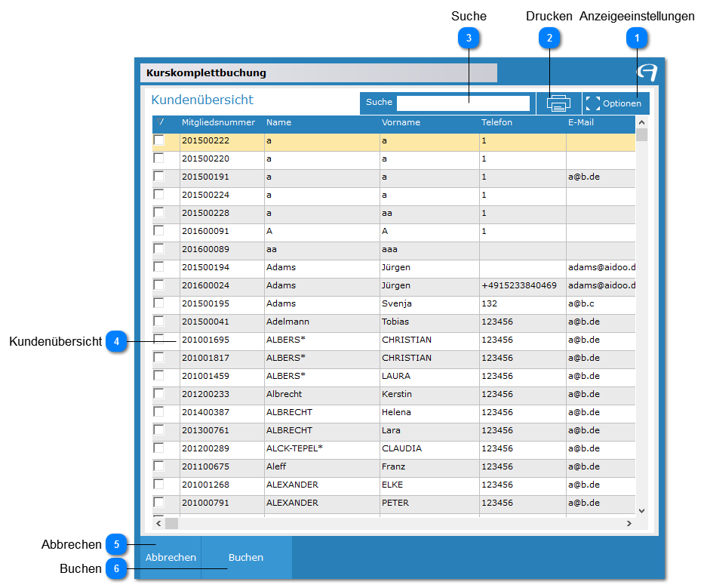Check the box for Albrecht Kerstin
The width and height of the screenshot is (707, 588).
[x=158, y=394]
